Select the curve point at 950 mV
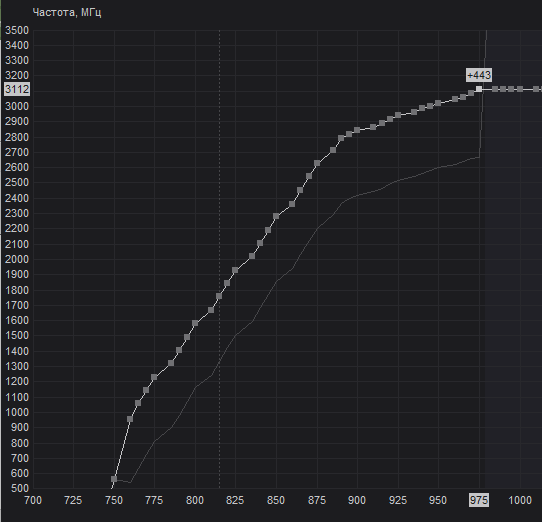Screen dimensions: 542x522 (438, 103)
